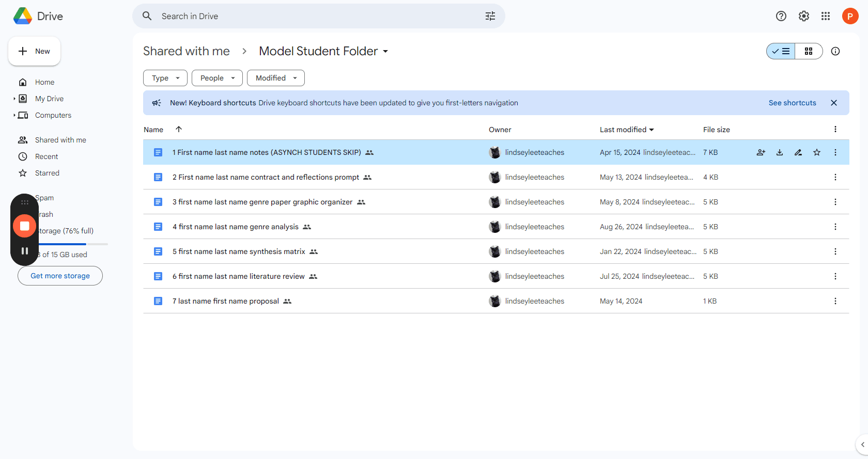Select 2 First name contract and reflections prompt
This screenshot has height=459, width=868.
point(496,177)
